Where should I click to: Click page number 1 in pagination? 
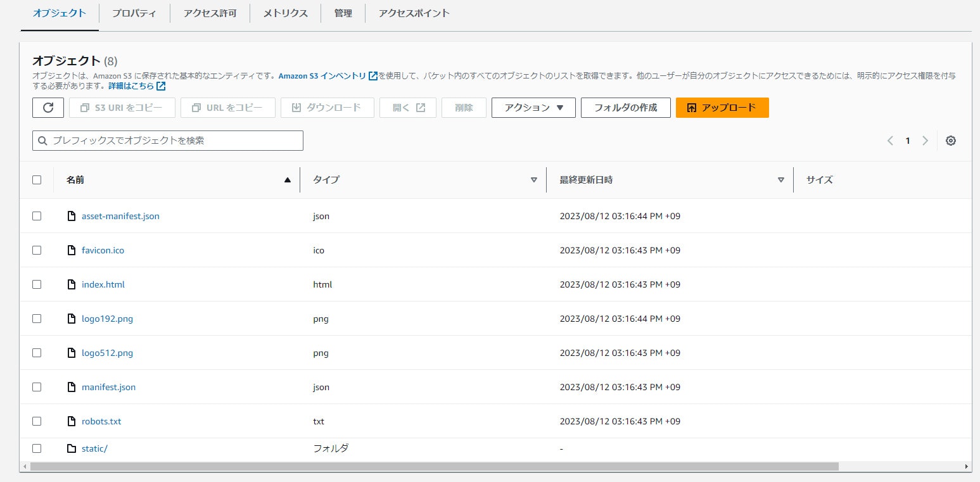pyautogui.click(x=908, y=141)
